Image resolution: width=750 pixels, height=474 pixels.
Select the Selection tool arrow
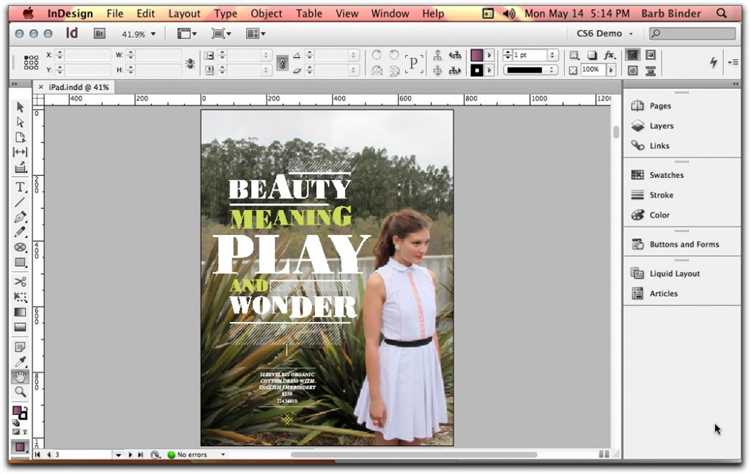click(20, 106)
